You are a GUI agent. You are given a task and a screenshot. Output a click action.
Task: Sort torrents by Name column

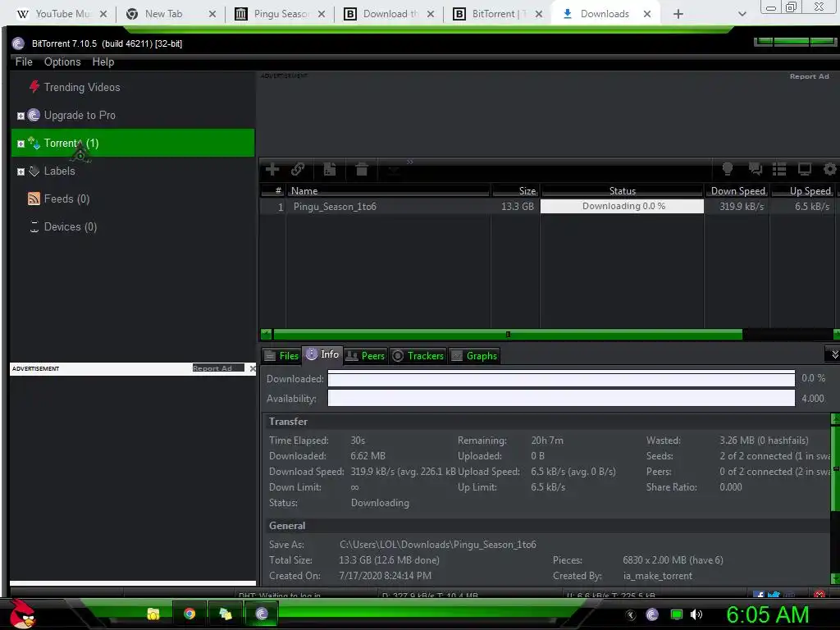(388, 190)
